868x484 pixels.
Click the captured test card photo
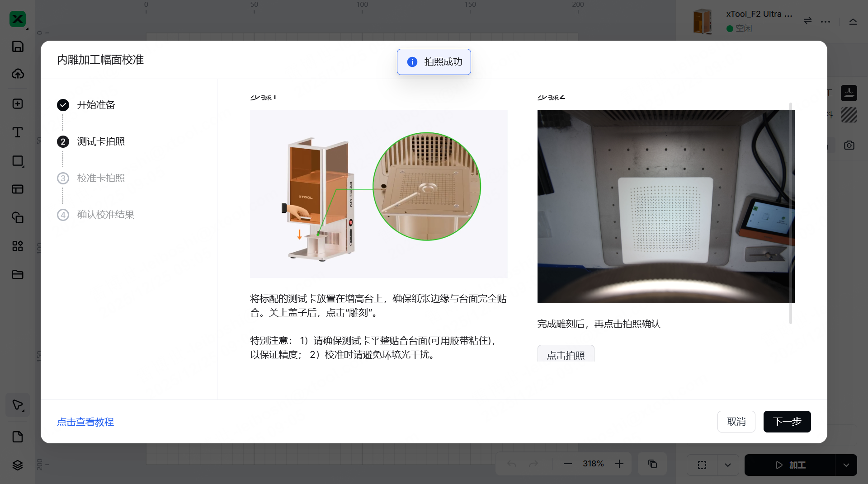click(x=665, y=207)
